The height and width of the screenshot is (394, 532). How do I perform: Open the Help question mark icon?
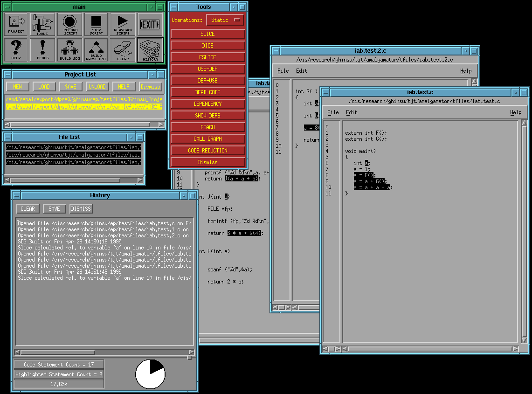coord(16,50)
